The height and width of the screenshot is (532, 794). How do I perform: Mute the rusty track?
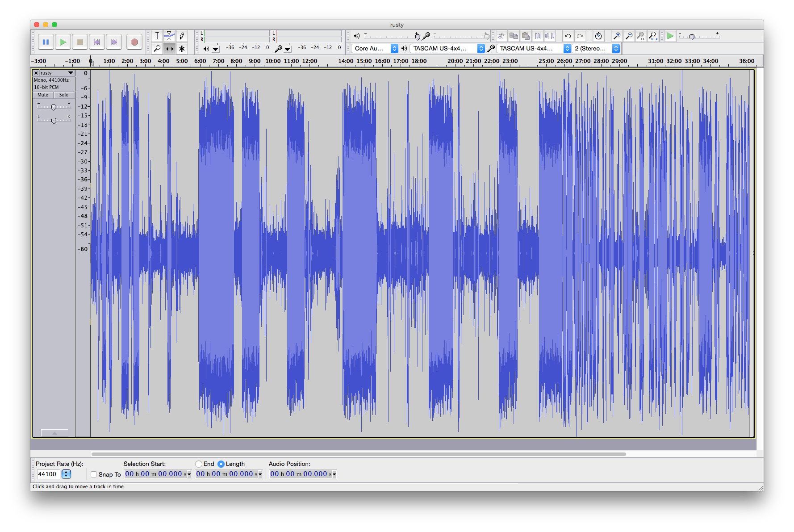tap(43, 95)
